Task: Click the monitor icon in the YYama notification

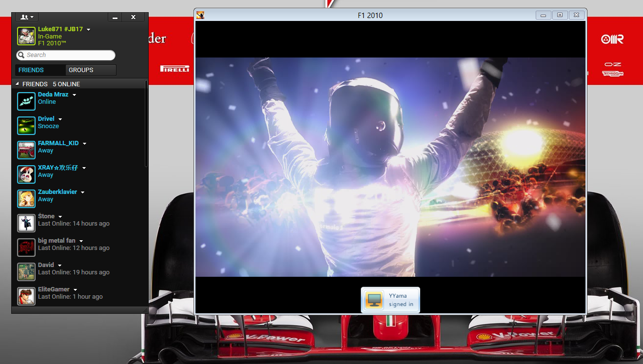Action: tap(374, 300)
